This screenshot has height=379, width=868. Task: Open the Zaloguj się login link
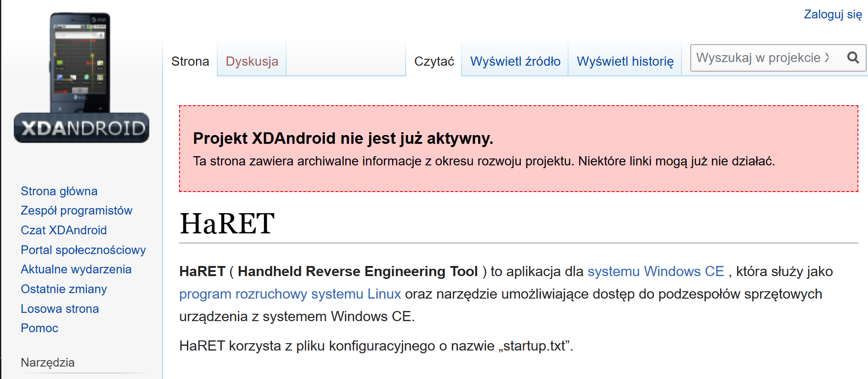[833, 14]
